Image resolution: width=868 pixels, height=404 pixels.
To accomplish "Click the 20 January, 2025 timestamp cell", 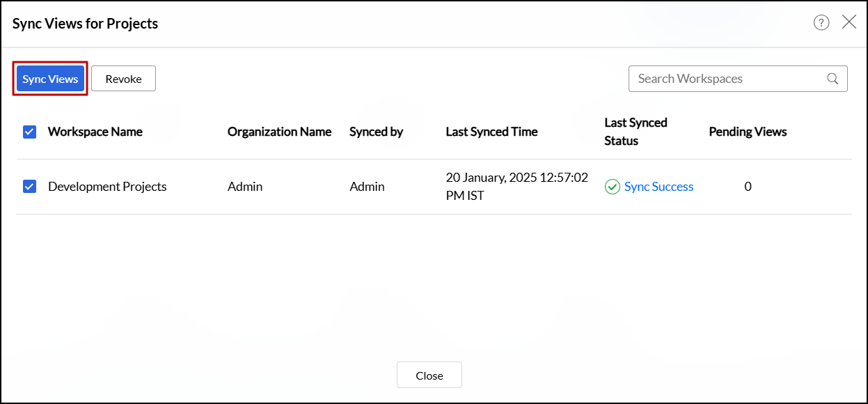I will [x=516, y=187].
